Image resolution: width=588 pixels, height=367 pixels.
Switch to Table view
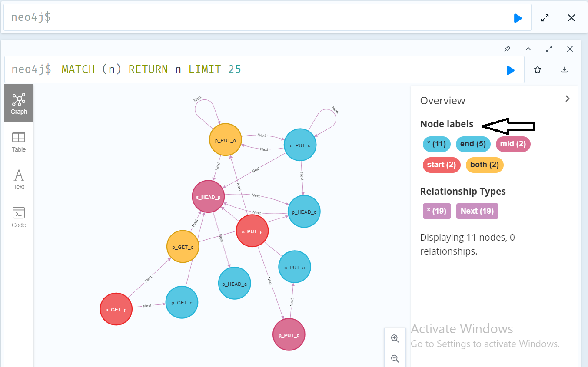[x=19, y=142]
